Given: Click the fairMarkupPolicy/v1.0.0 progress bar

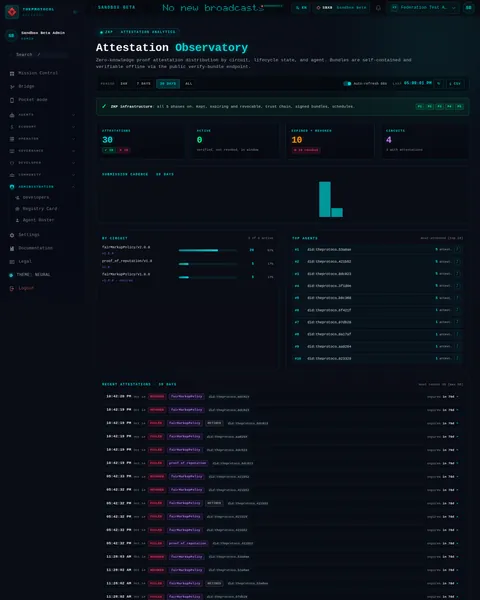Looking at the screenshot, I should pos(208,277).
